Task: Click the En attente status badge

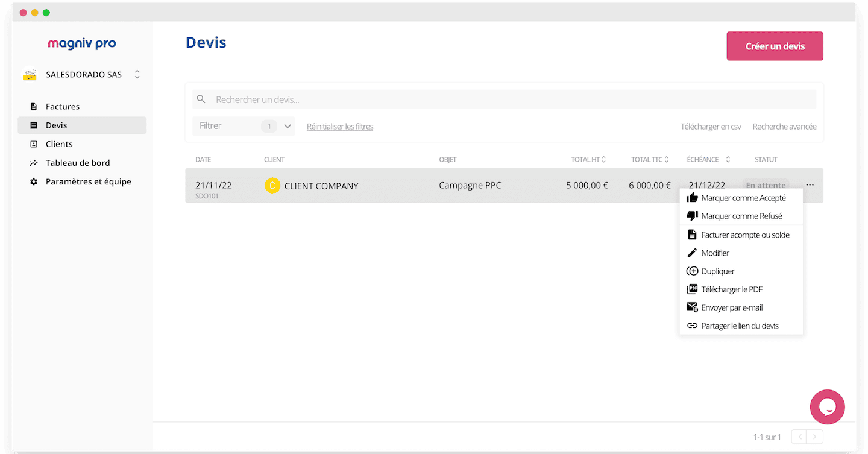Action: [x=766, y=185]
